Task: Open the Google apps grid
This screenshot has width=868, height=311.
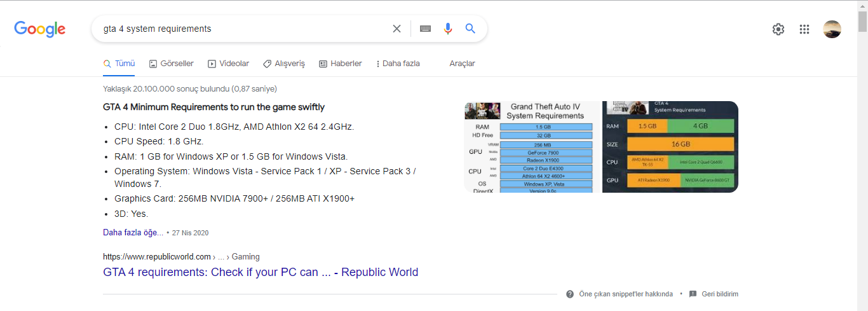Action: coord(804,29)
